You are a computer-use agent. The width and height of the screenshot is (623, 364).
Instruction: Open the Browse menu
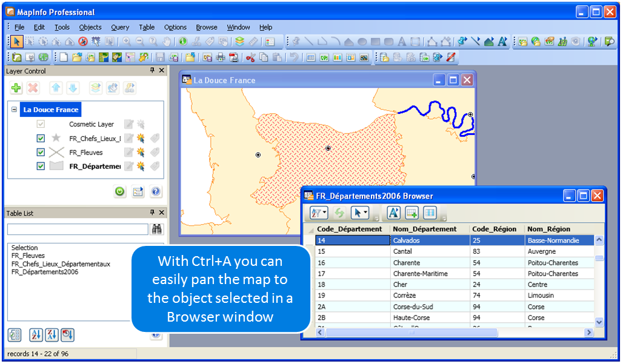207,27
